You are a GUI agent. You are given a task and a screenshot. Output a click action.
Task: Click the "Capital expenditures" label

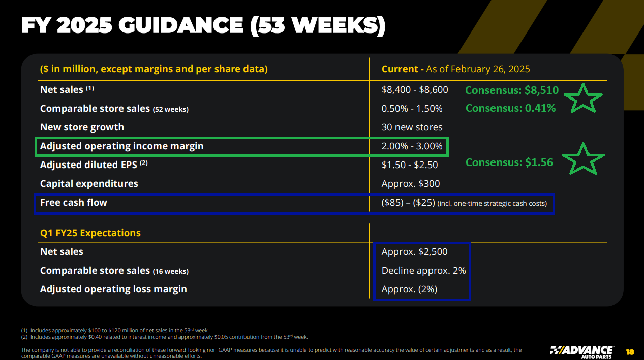coord(89,183)
